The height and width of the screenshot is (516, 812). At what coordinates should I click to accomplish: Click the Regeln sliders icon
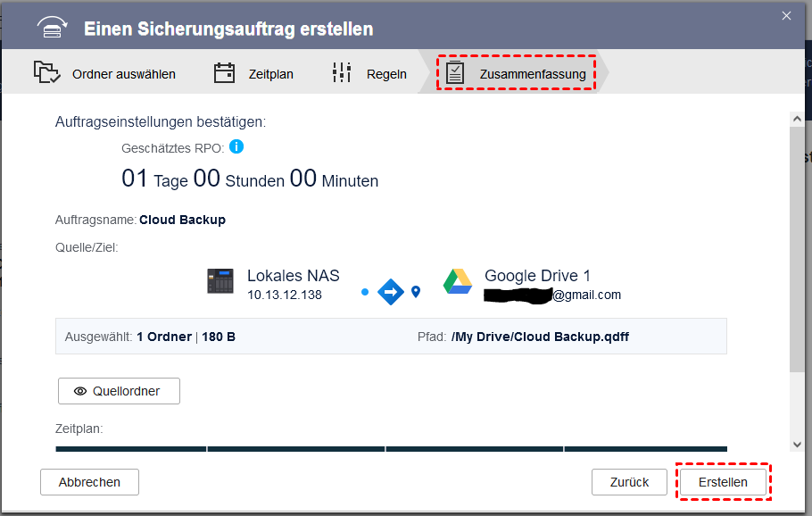342,72
